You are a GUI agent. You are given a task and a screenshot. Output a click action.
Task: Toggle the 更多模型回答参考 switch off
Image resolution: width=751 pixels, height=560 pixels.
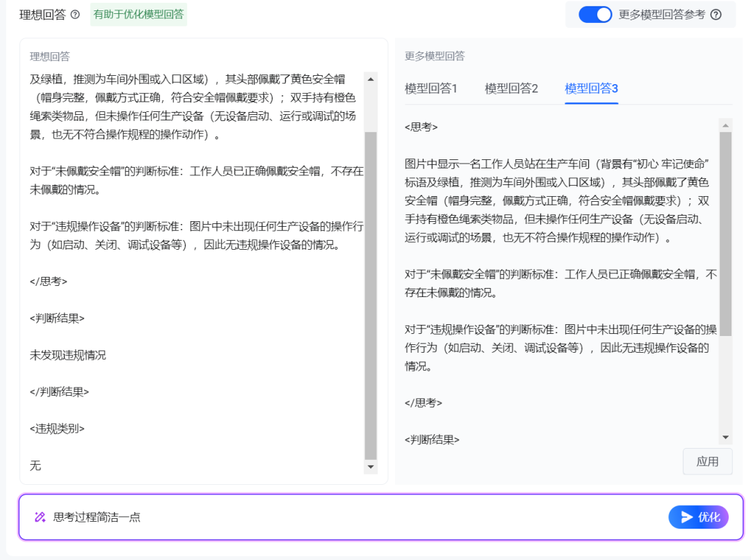pyautogui.click(x=595, y=15)
